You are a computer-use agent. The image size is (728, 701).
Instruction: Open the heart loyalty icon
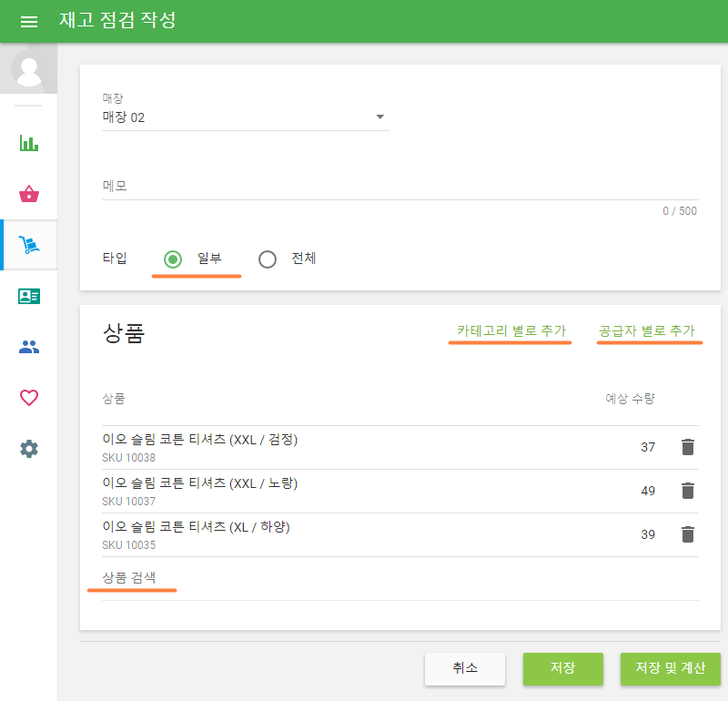pyautogui.click(x=29, y=398)
